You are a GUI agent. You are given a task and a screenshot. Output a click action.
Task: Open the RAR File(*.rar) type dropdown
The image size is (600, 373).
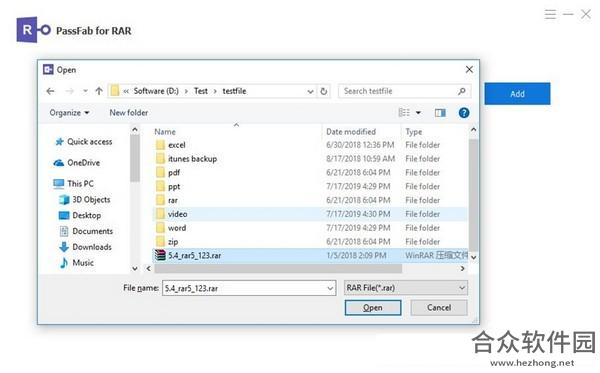coord(406,288)
